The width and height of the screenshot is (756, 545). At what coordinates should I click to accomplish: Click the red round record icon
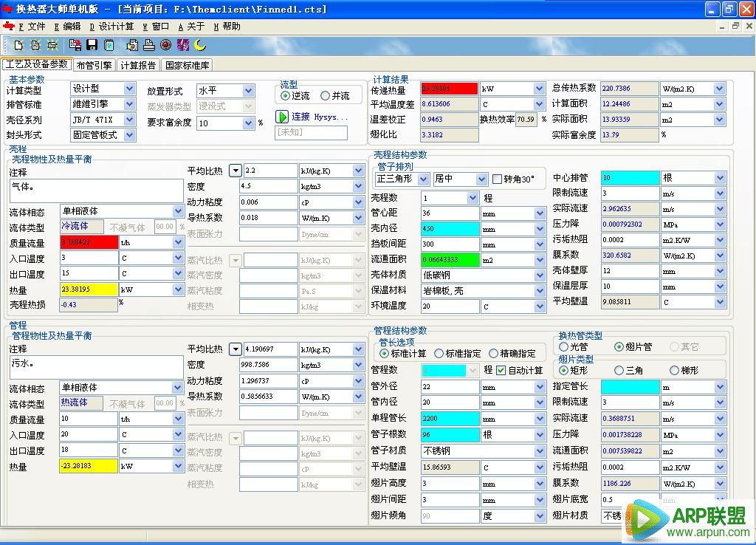[x=165, y=45]
